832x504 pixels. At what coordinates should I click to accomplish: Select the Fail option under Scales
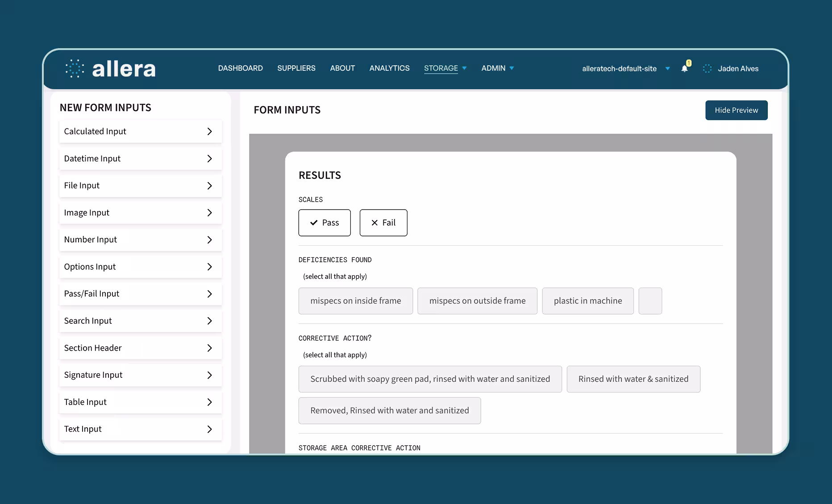[x=383, y=223]
